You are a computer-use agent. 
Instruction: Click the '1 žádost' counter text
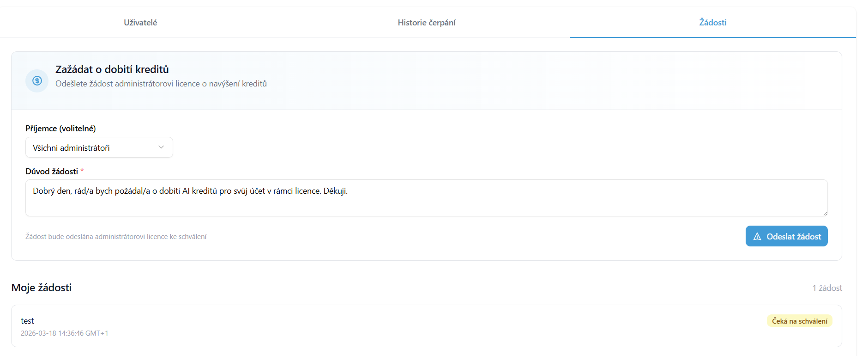click(x=827, y=288)
